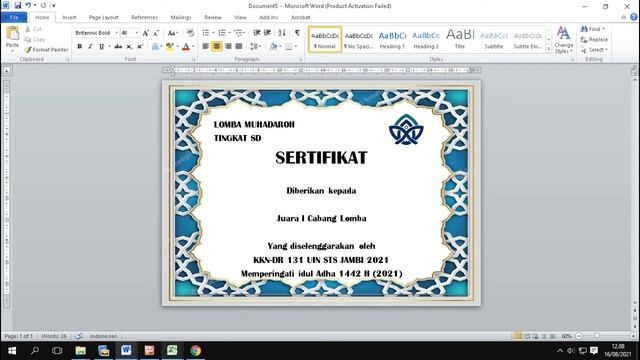The height and width of the screenshot is (360, 640).
Task: Insert a numbered list
Action: click(222, 33)
